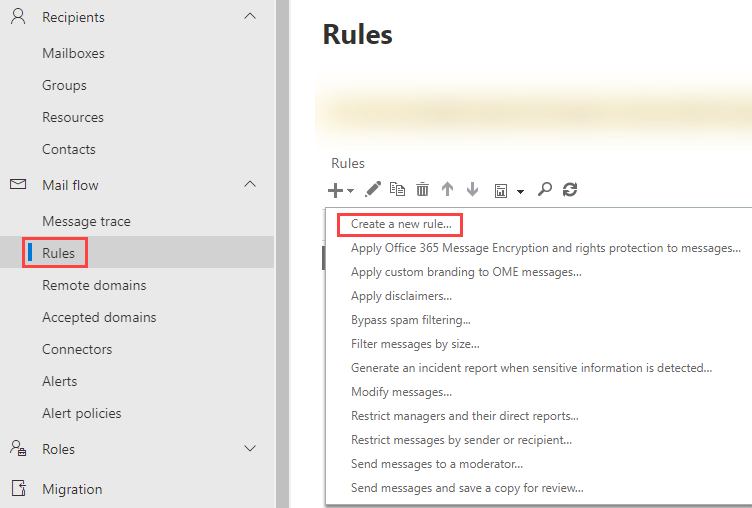Image resolution: width=752 pixels, height=508 pixels.
Task: Go to Mailboxes under Recipients
Action: 73,53
